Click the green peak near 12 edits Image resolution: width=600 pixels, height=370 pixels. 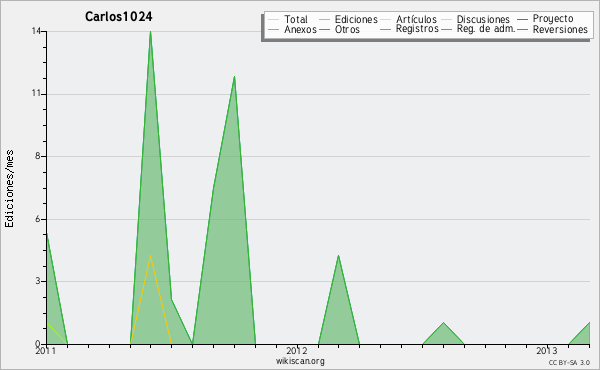point(234,77)
